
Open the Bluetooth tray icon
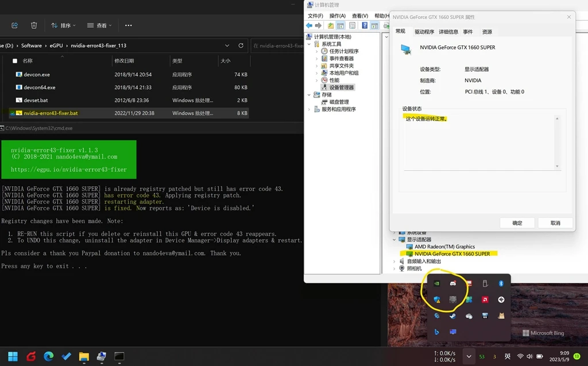point(501,284)
